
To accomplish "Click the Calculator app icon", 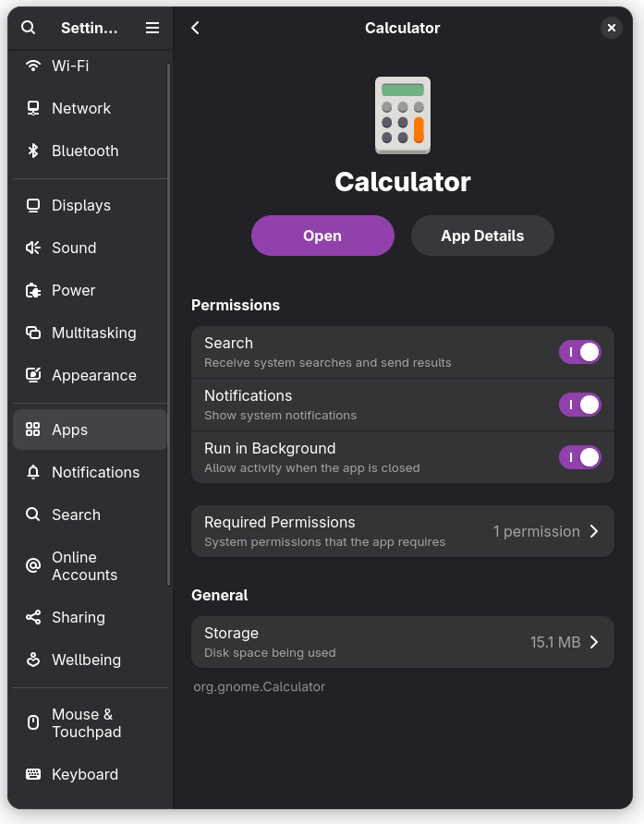I will [403, 115].
